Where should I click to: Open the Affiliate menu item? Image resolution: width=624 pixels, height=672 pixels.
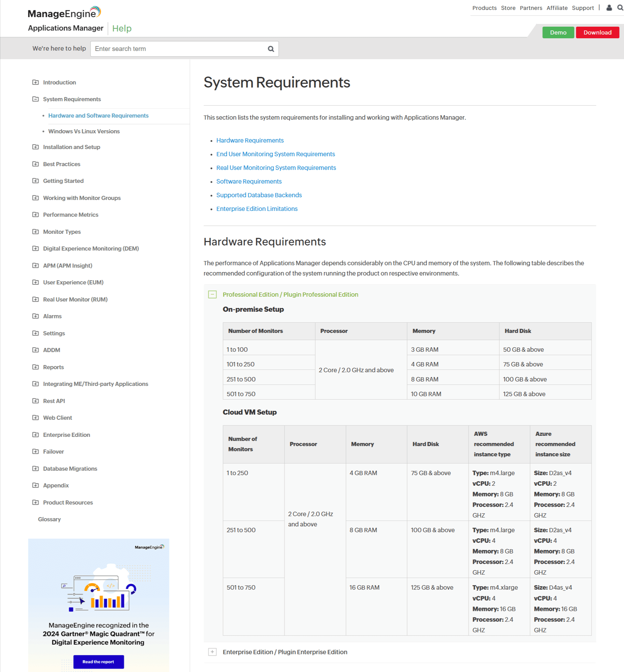coord(557,8)
